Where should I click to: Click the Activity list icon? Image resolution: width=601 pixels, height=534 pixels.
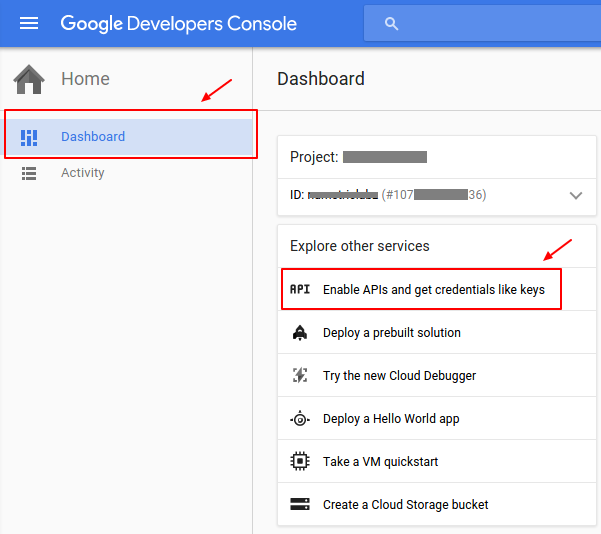coord(29,173)
